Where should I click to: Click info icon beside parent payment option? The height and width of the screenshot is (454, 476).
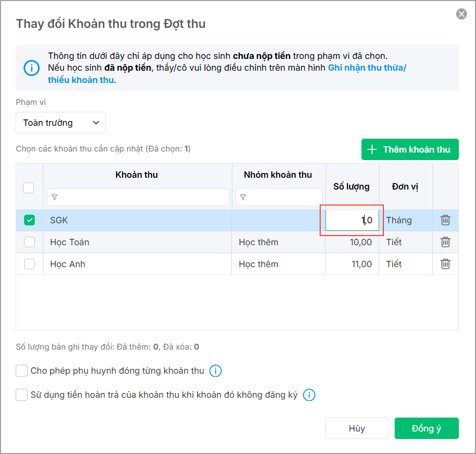[x=215, y=370]
